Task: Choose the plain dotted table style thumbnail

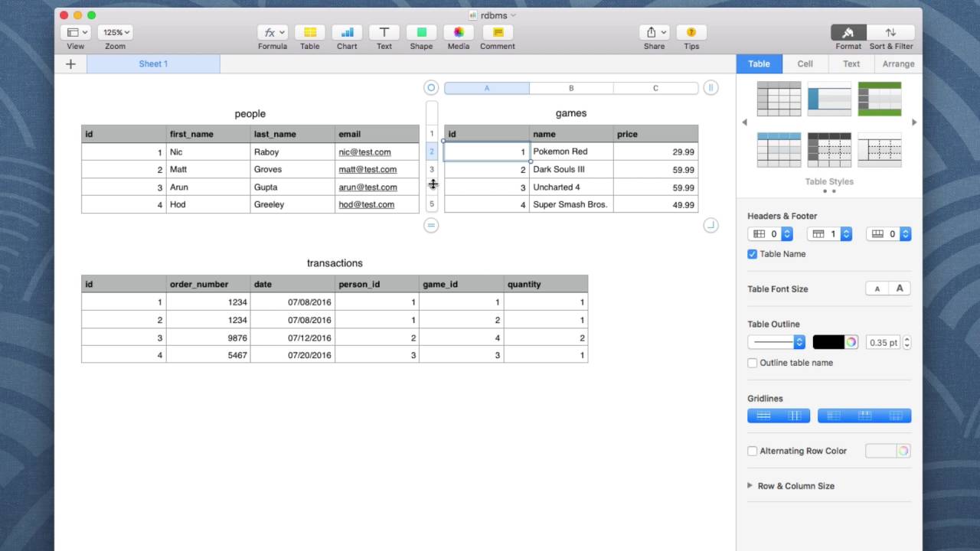Action: click(x=880, y=149)
